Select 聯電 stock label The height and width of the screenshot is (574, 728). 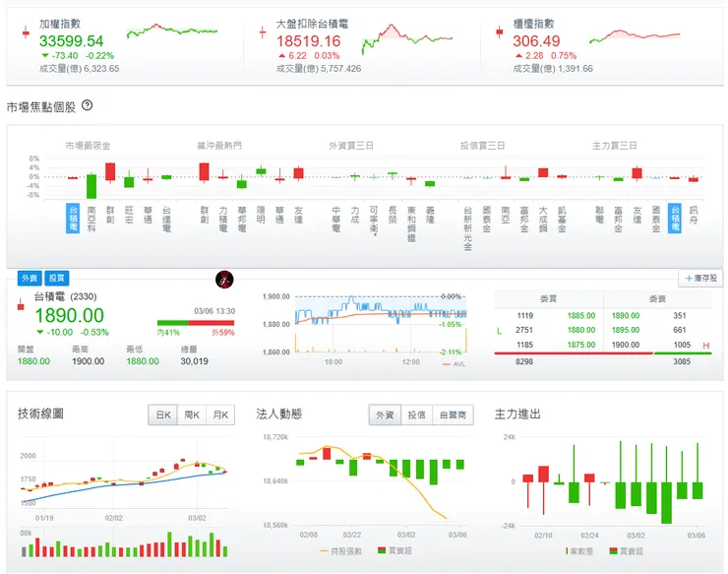[x=600, y=215]
